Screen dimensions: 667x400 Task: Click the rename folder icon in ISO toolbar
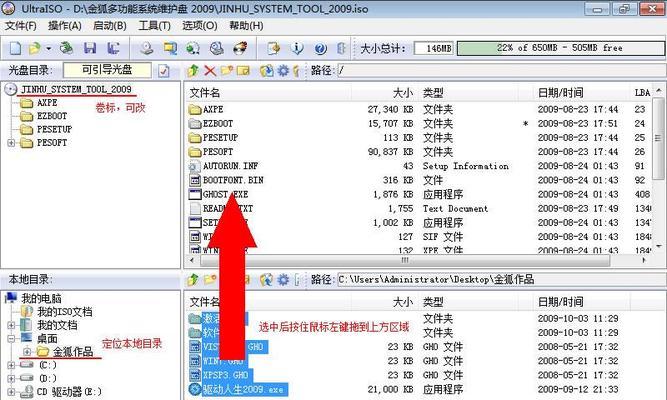tap(243, 71)
